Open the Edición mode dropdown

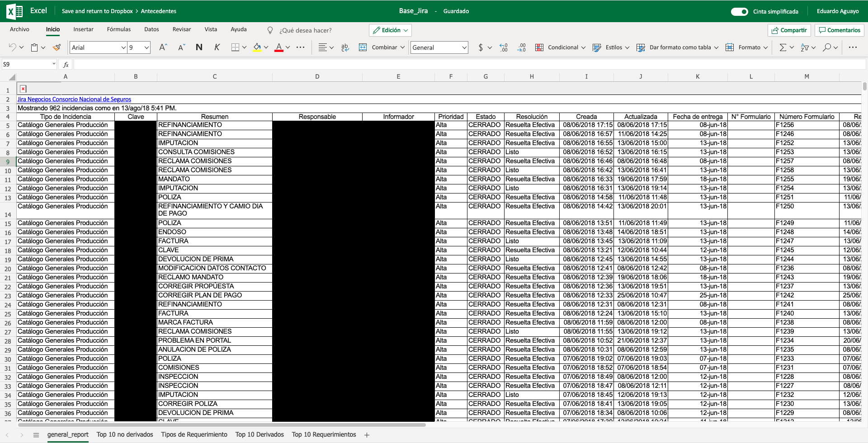pyautogui.click(x=390, y=30)
